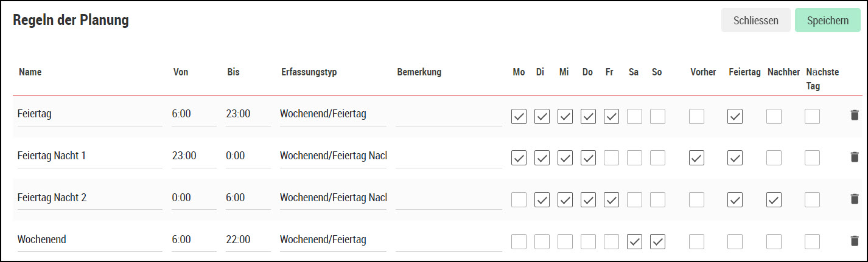Remove the Feiertag Nacht 2 rule
Viewport: 868px width, 262px height.
coord(854,198)
